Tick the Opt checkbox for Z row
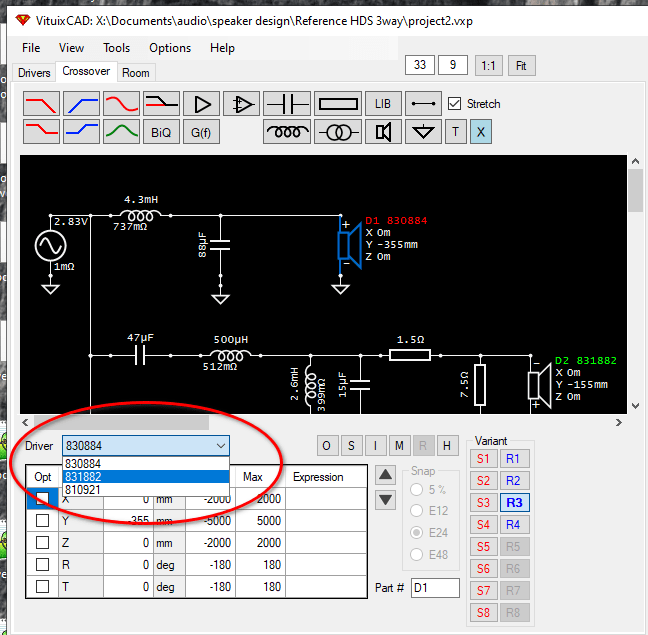This screenshot has width=648, height=635. [x=42, y=542]
